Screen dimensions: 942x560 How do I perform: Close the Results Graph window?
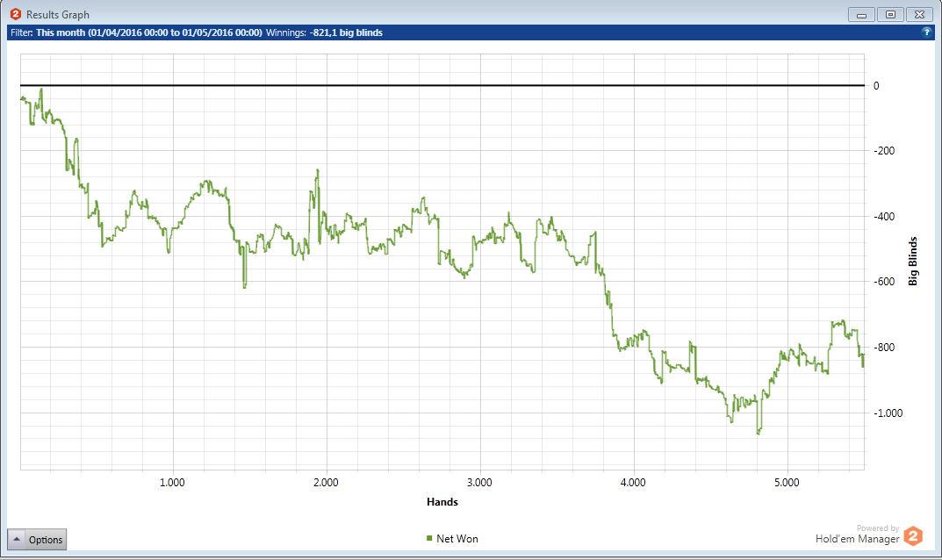click(x=919, y=14)
